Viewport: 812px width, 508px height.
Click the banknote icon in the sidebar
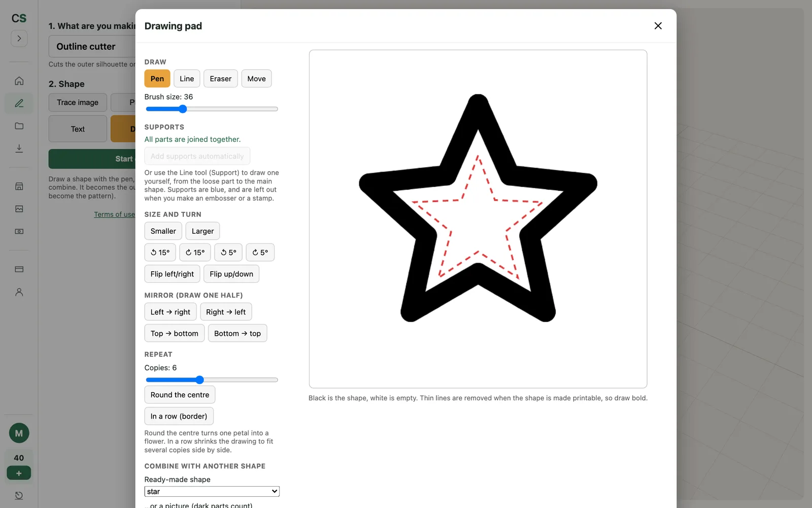pyautogui.click(x=19, y=231)
